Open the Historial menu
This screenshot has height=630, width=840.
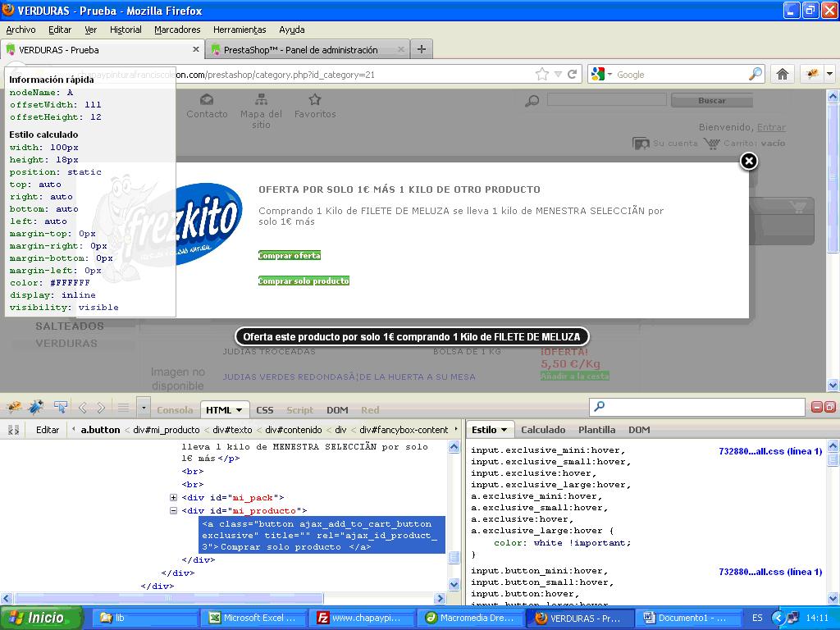tap(126, 30)
